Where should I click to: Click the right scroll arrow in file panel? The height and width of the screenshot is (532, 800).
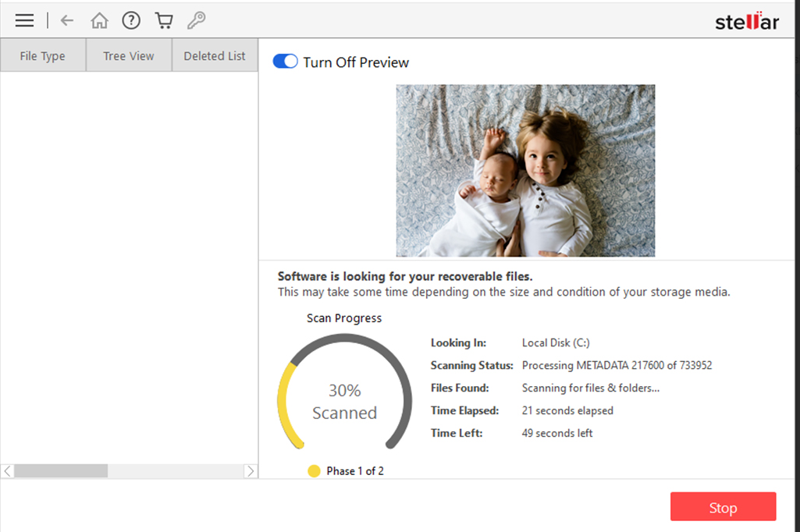(251, 471)
